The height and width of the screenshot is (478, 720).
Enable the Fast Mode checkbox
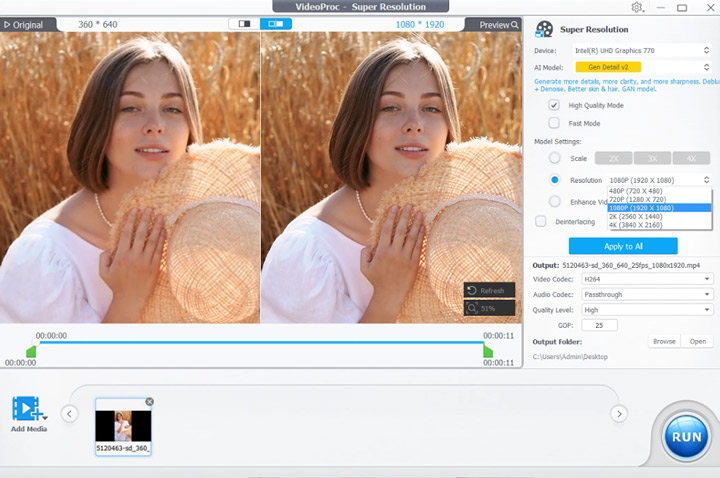point(554,123)
